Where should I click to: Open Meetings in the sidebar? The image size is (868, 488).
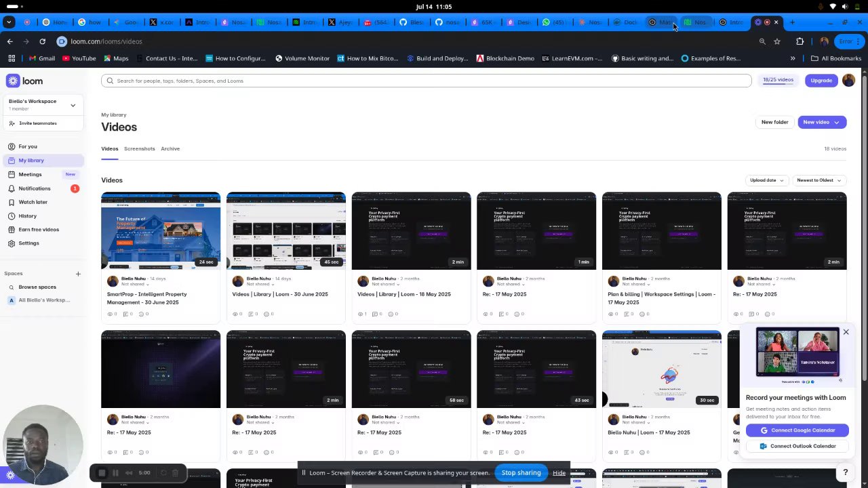(30, 174)
